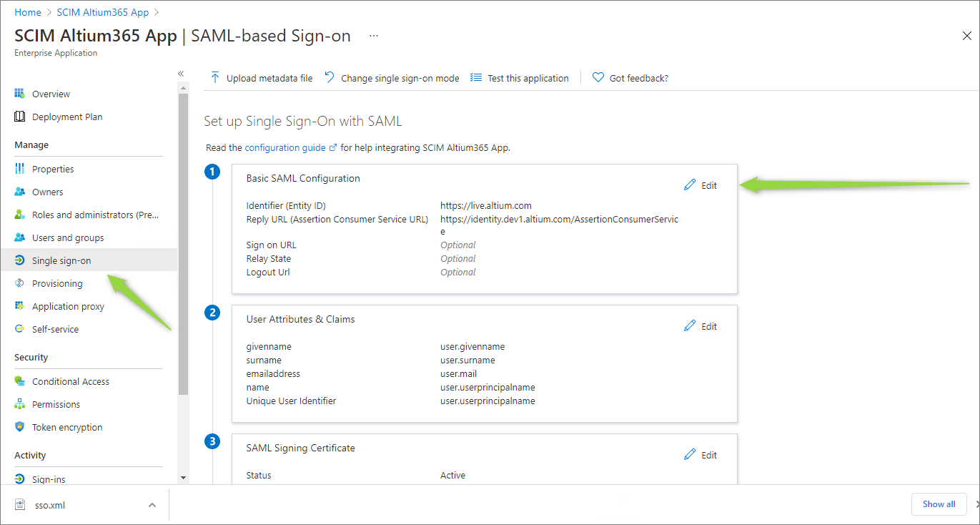This screenshot has width=980, height=525.
Task: Open Single sign-on menu item
Action: click(61, 260)
